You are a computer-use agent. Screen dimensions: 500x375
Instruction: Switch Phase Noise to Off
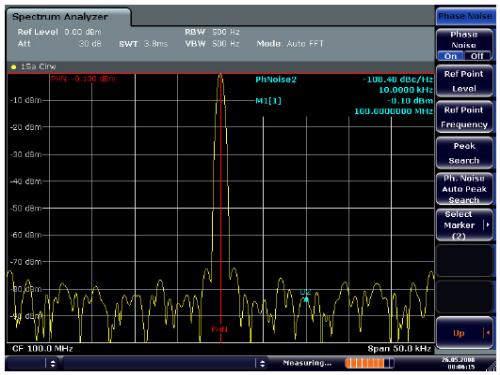point(477,56)
